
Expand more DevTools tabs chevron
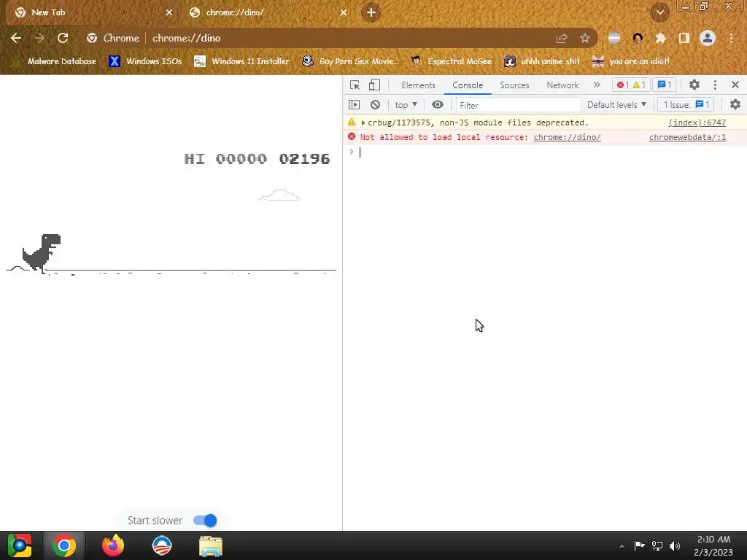point(597,85)
